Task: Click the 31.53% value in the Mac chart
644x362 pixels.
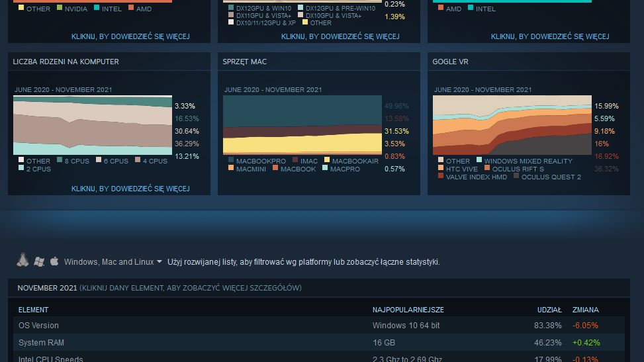Action: click(x=396, y=131)
